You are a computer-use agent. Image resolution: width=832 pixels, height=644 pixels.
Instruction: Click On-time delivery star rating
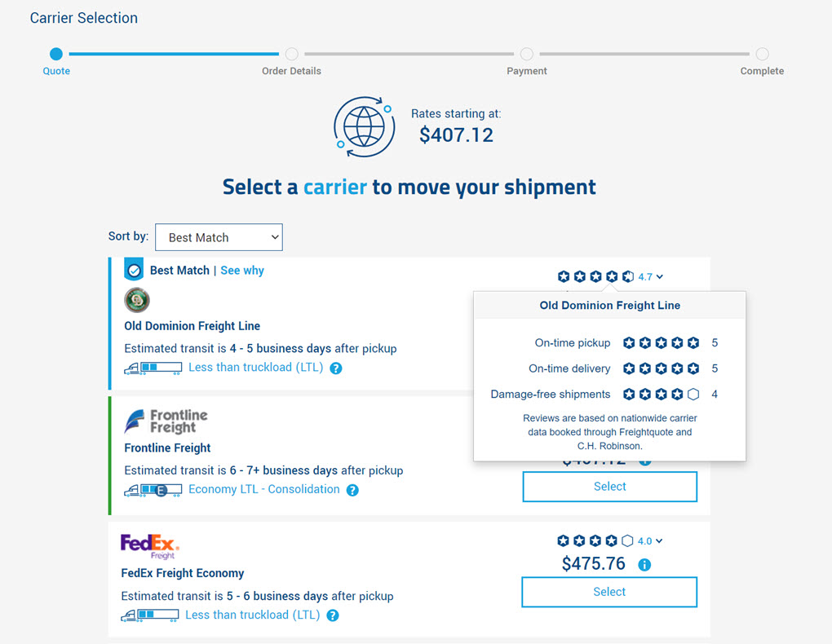click(661, 368)
